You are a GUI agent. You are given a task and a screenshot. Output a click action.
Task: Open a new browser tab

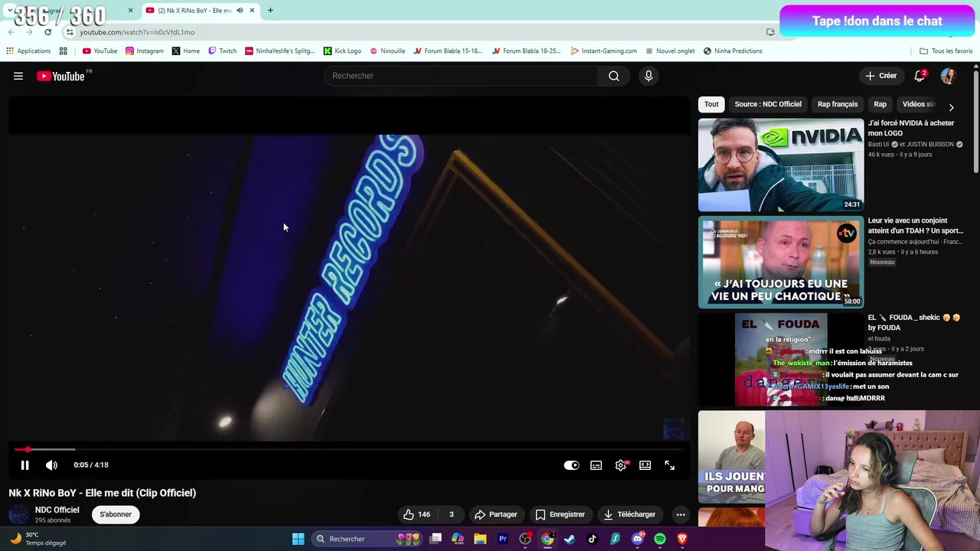(x=270, y=11)
